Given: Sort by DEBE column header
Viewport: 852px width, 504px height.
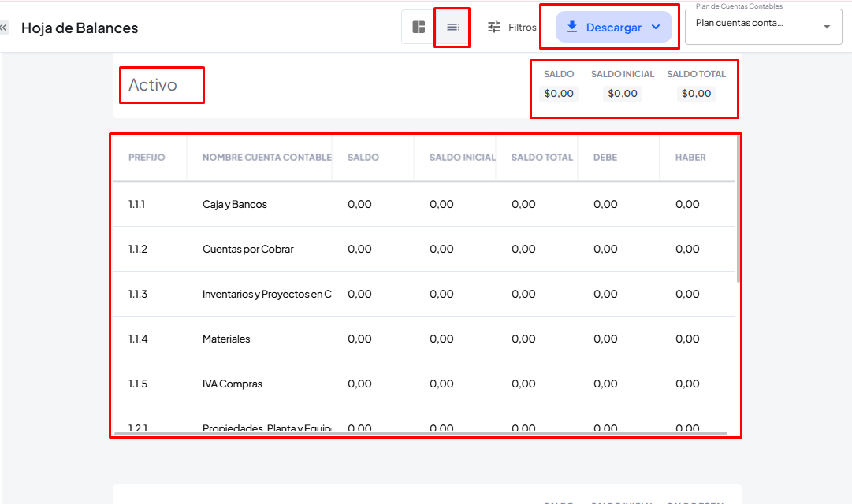Looking at the screenshot, I should click(605, 157).
